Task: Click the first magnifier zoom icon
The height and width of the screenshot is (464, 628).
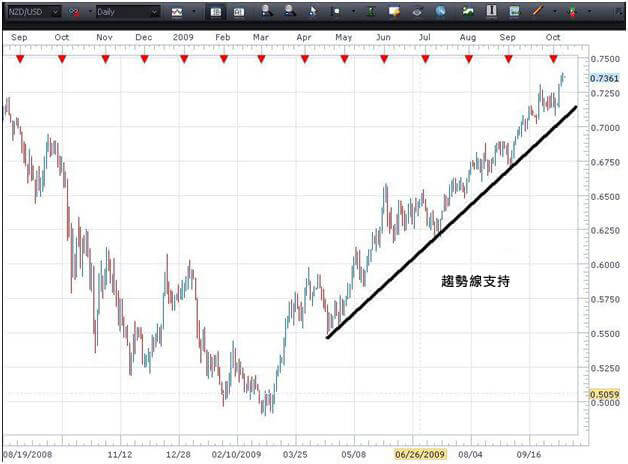Action: (x=266, y=12)
